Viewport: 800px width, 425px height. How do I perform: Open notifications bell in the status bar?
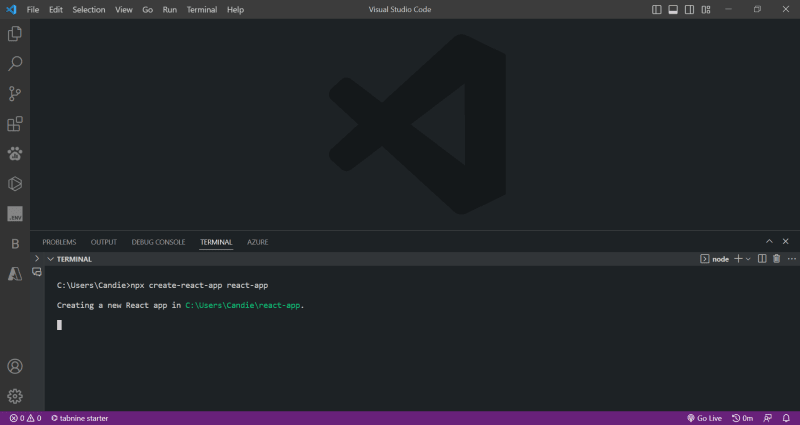coord(786,418)
